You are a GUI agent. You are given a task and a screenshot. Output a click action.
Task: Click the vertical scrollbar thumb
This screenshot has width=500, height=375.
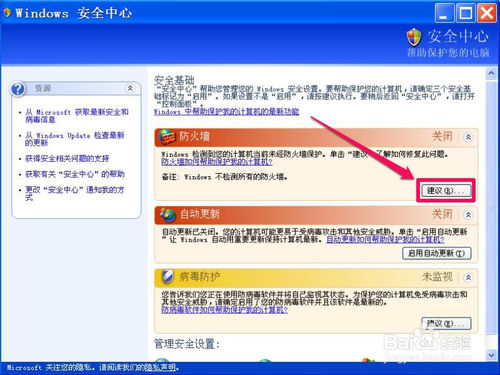pos(491,207)
